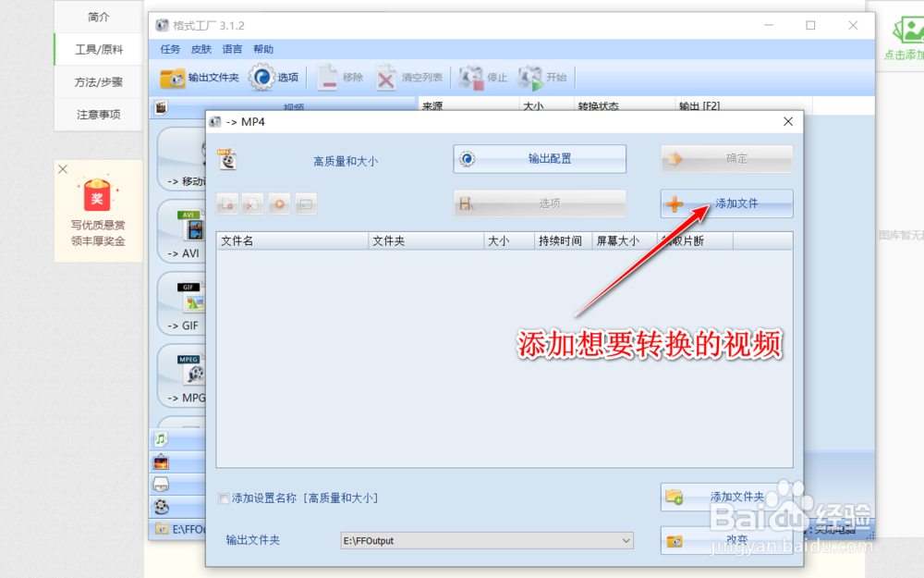Open the advanced film reel category icon
The width and height of the screenshot is (924, 578).
(x=161, y=507)
